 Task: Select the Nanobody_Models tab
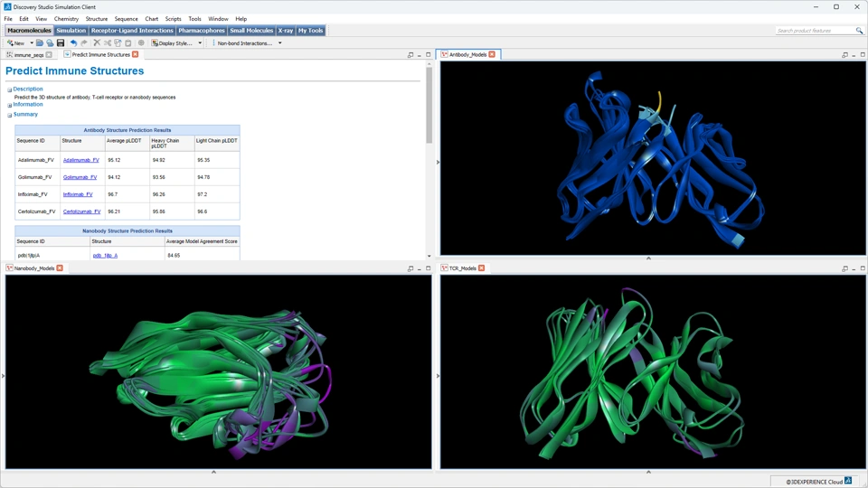[x=33, y=267]
